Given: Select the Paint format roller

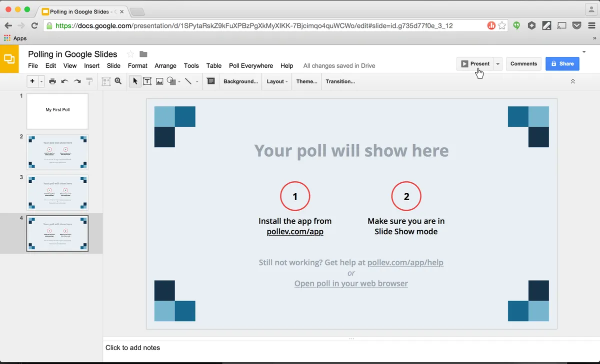Looking at the screenshot, I should point(89,81).
